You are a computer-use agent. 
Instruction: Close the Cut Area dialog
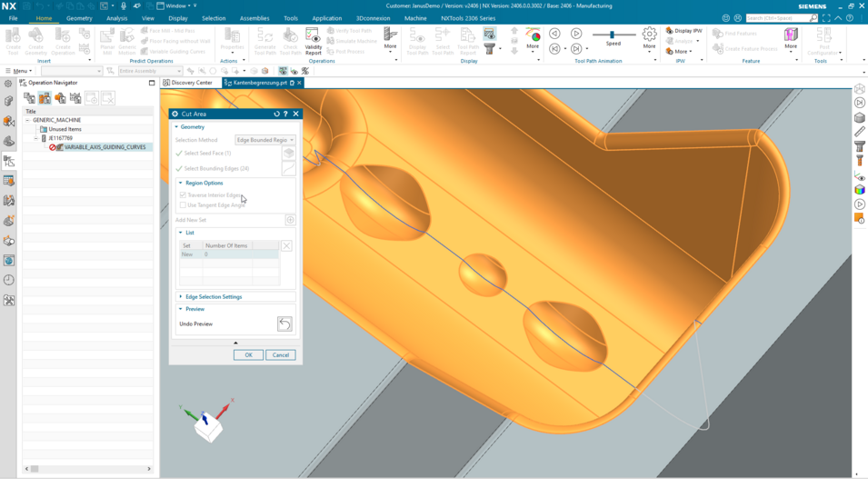click(295, 114)
